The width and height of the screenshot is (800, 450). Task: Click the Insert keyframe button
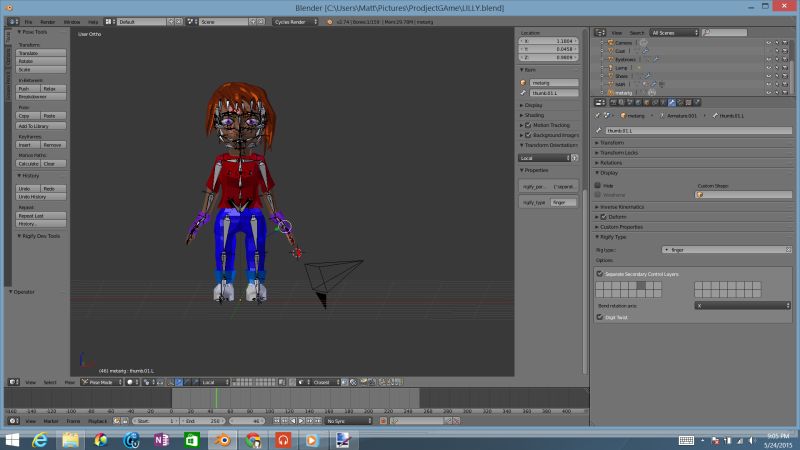tap(28, 145)
